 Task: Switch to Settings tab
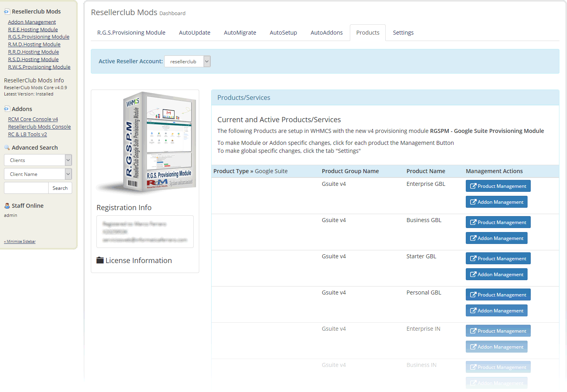[x=403, y=33]
